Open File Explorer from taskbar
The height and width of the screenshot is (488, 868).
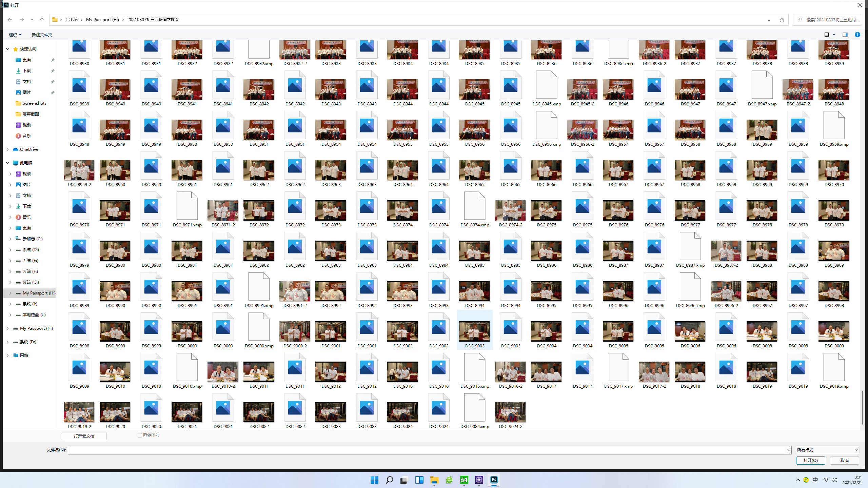[434, 480]
